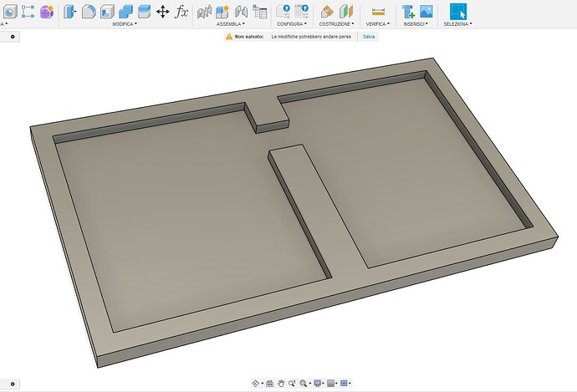Click the 'Non salvato:' label
The width and height of the screenshot is (577, 392).
pos(249,37)
